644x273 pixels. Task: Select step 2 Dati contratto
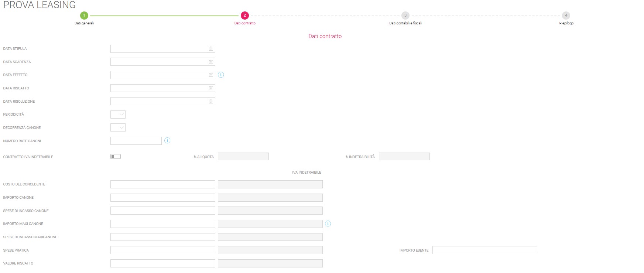point(244,16)
